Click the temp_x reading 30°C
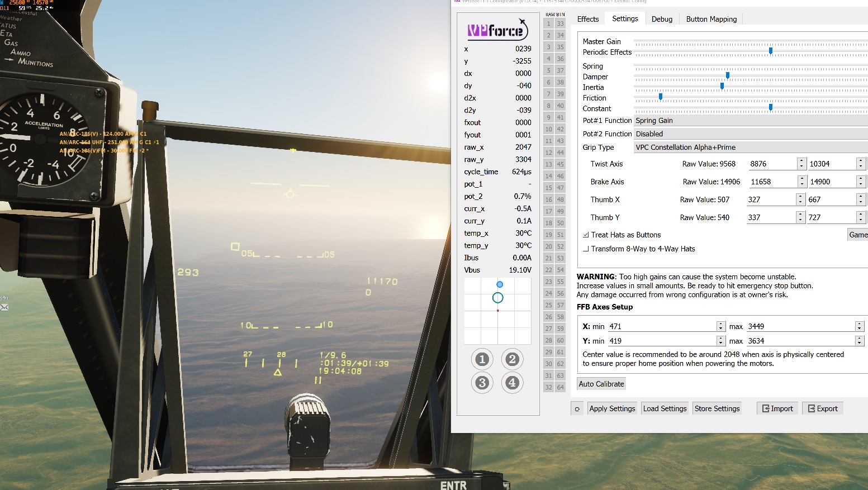Screen dimensions: 868x490 (523, 234)
